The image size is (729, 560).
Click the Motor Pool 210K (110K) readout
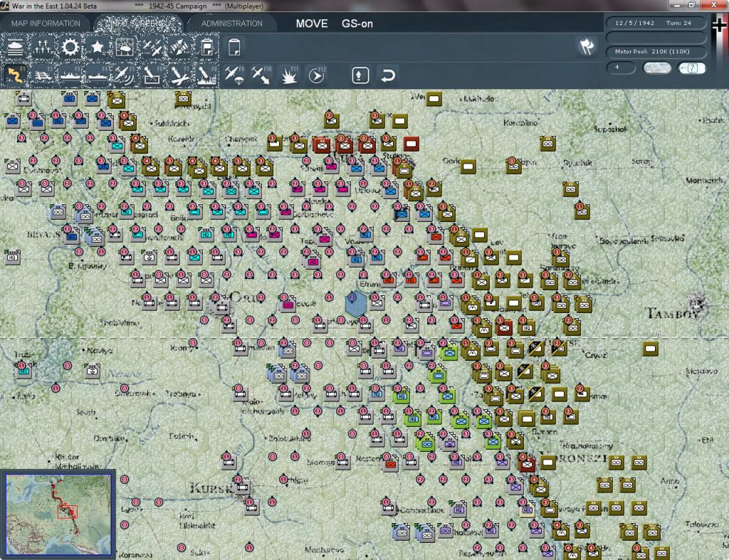[656, 51]
